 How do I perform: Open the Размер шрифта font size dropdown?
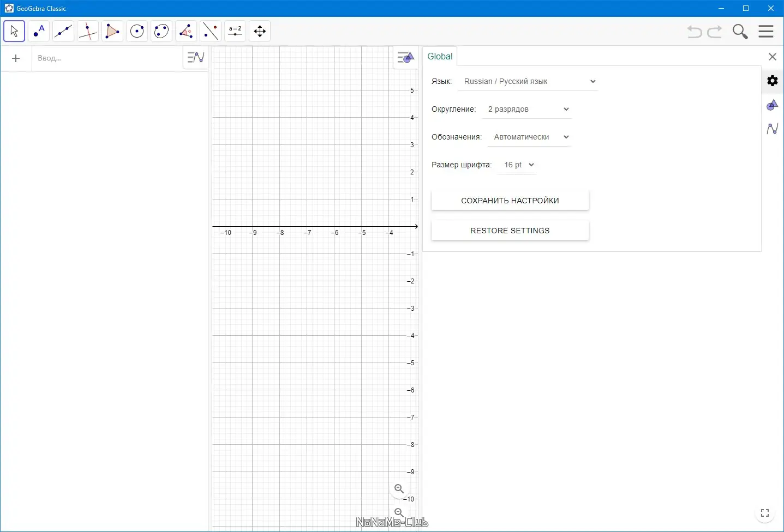518,165
